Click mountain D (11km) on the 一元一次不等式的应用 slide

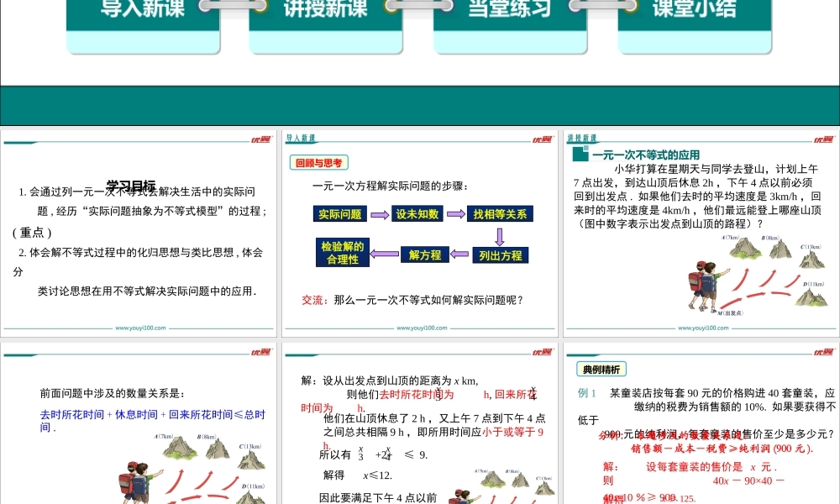click(x=809, y=297)
